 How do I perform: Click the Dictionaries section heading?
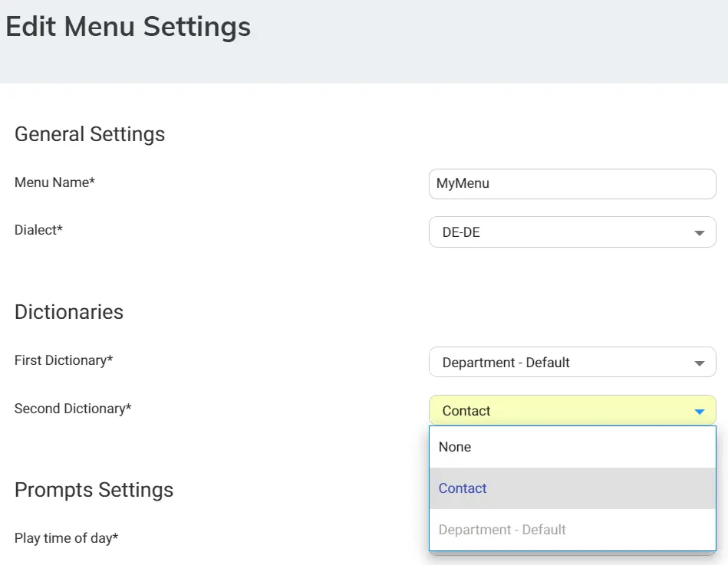click(x=69, y=312)
